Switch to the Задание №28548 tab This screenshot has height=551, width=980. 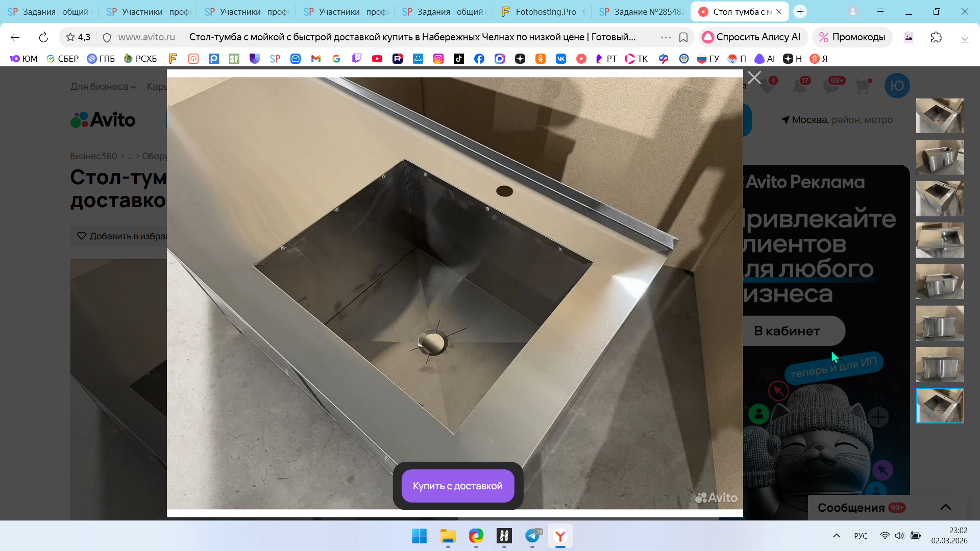tap(643, 11)
